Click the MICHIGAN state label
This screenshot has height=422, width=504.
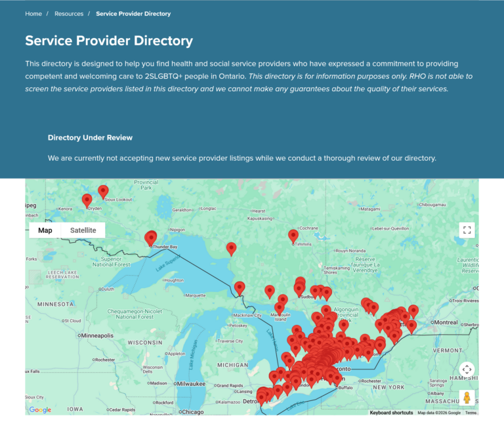pos(233,365)
